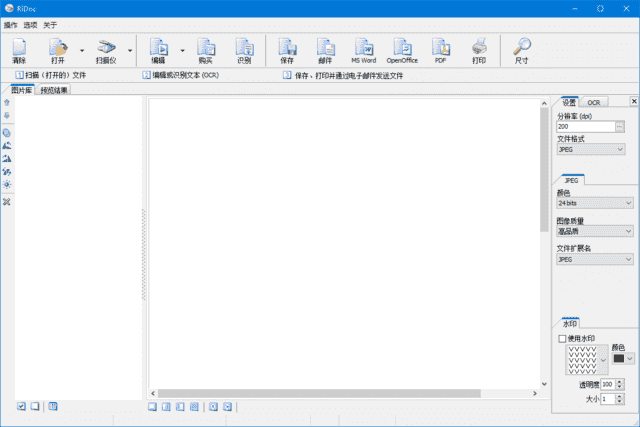Click step 1 扫描（打开的）文件 label
This screenshot has width=640, height=427.
(x=51, y=75)
